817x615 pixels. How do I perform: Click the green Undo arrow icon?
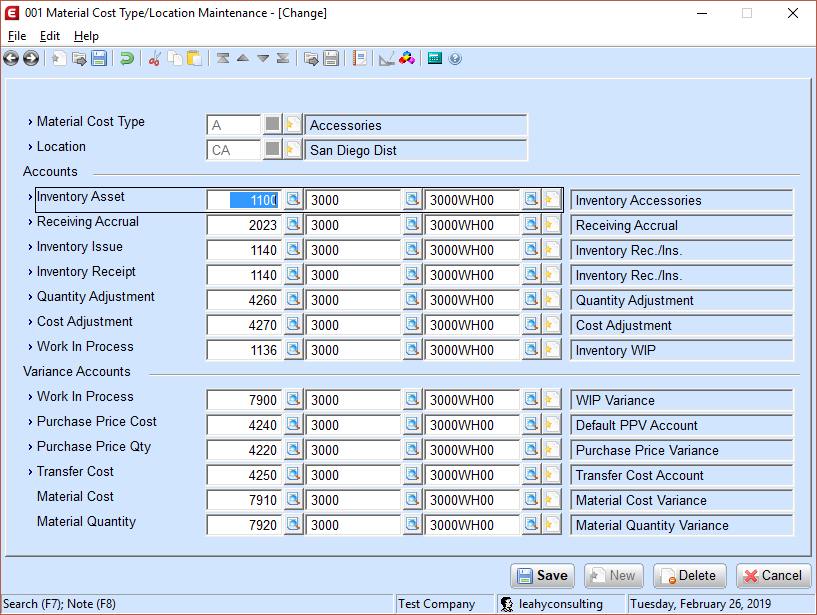(x=127, y=58)
